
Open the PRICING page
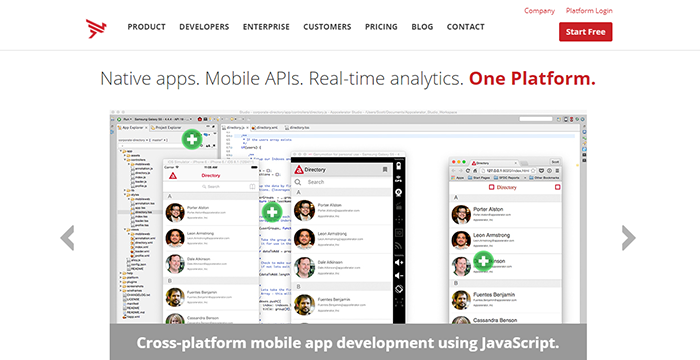coord(381,27)
